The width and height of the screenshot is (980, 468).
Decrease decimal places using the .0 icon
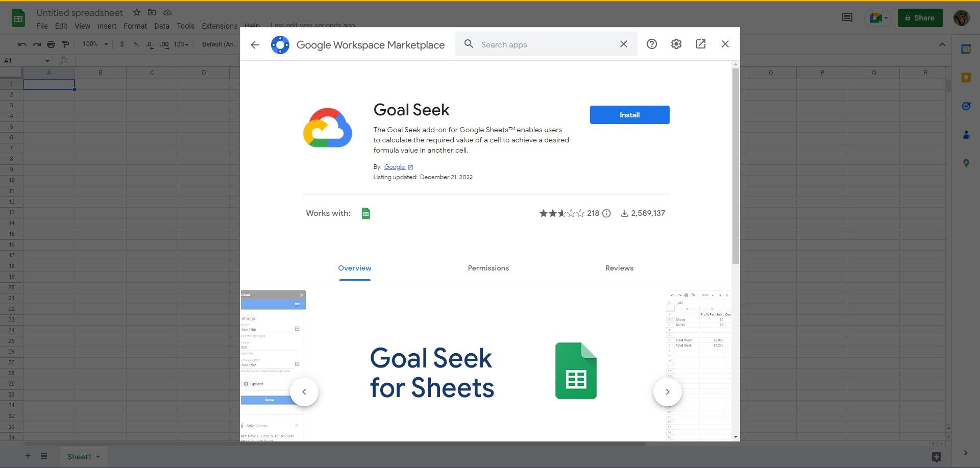[x=150, y=45]
